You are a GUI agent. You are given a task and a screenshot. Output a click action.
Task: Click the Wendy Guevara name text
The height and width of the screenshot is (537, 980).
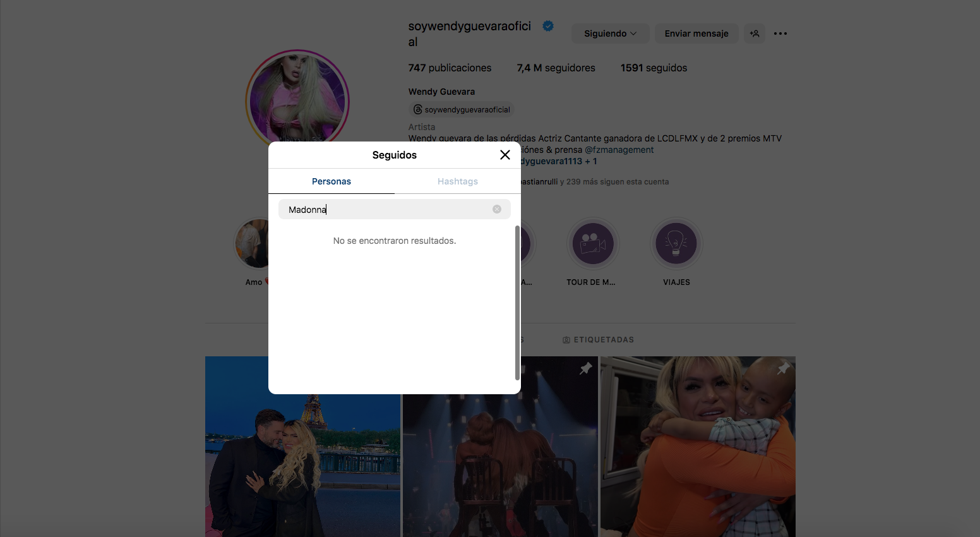(441, 92)
